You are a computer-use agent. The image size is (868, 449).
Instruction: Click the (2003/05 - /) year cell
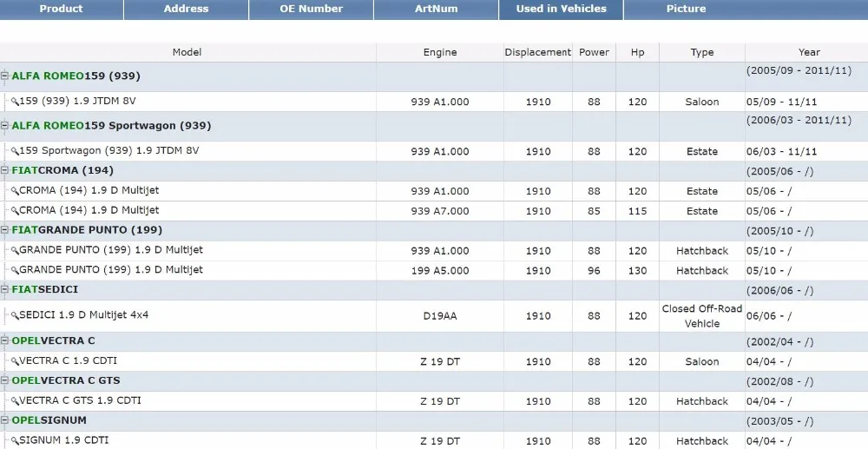780,421
